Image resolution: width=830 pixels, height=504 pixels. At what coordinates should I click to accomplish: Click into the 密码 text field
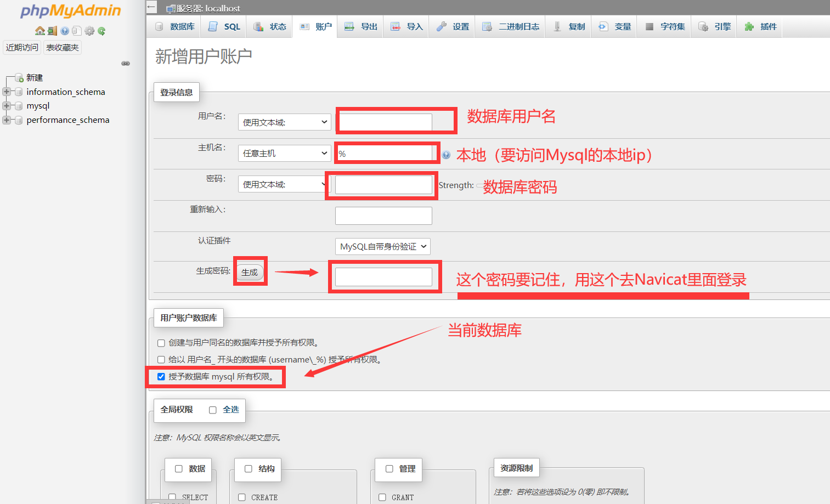click(383, 185)
